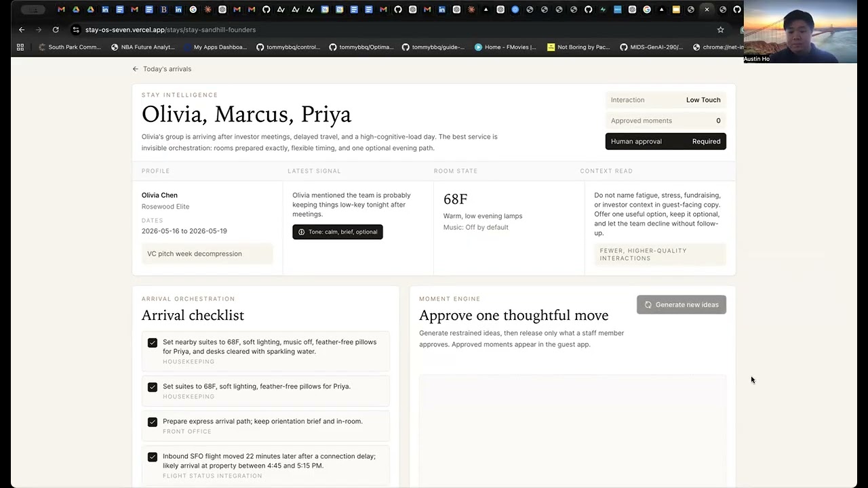Click the CONTEXT READ column header
This screenshot has width=868, height=488.
(606, 171)
